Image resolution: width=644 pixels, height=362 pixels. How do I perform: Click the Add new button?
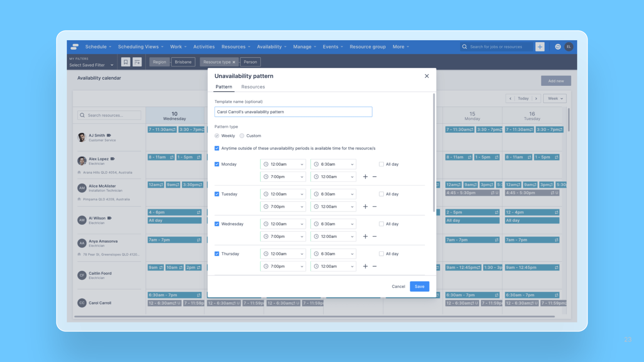click(556, 81)
